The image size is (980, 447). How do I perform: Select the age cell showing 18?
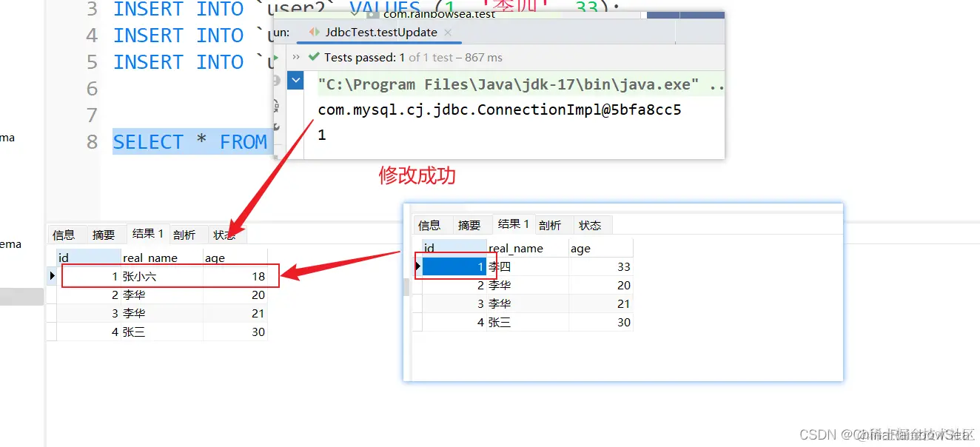[x=235, y=276]
